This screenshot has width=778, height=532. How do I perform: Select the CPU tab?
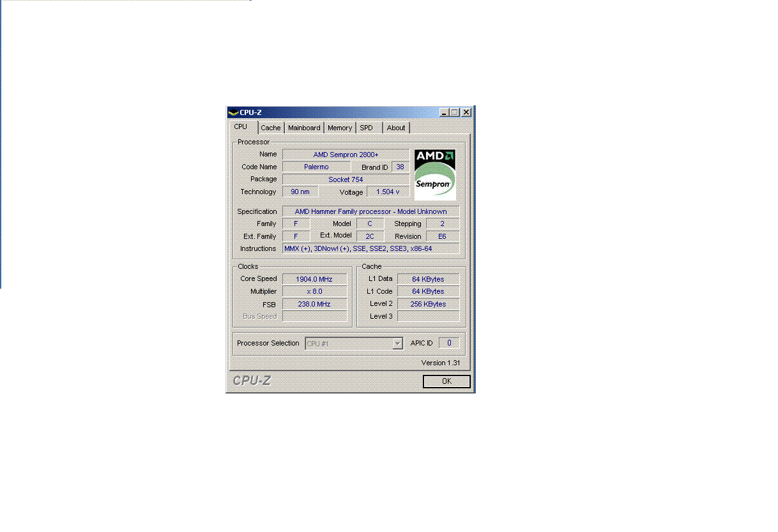coord(242,126)
